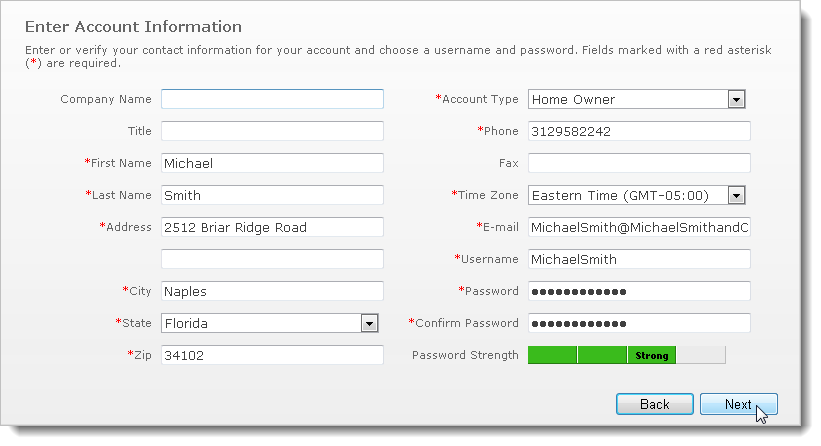Focus the Address field with Briar Ridge Road

click(x=272, y=227)
